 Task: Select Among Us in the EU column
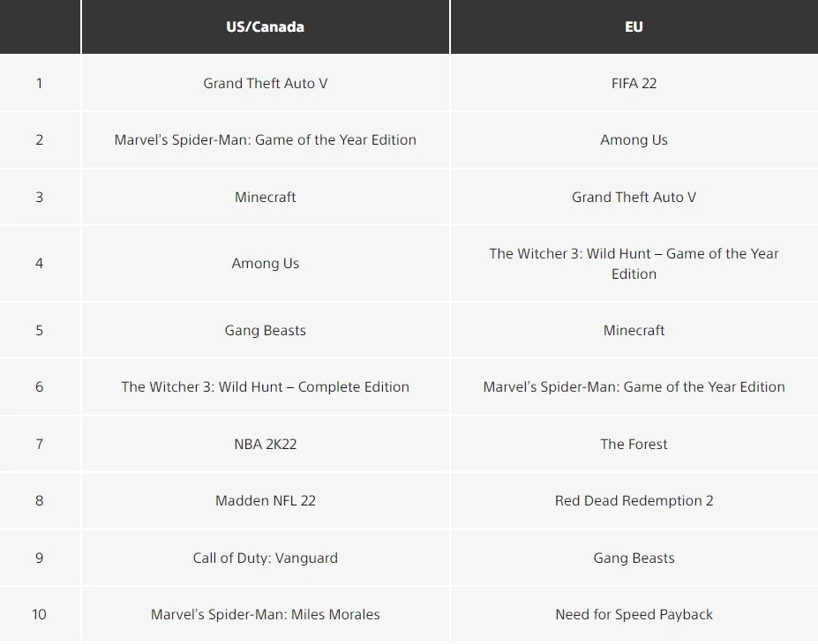[x=634, y=139]
